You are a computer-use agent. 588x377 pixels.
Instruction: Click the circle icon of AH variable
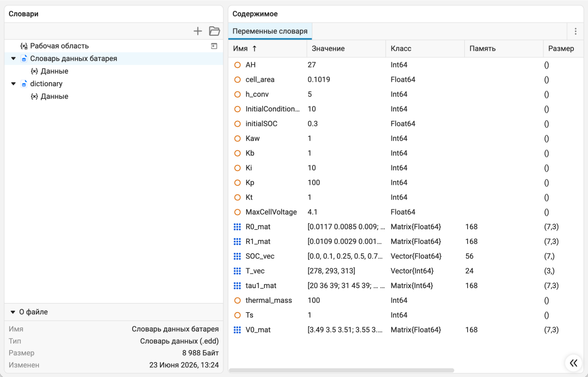237,65
